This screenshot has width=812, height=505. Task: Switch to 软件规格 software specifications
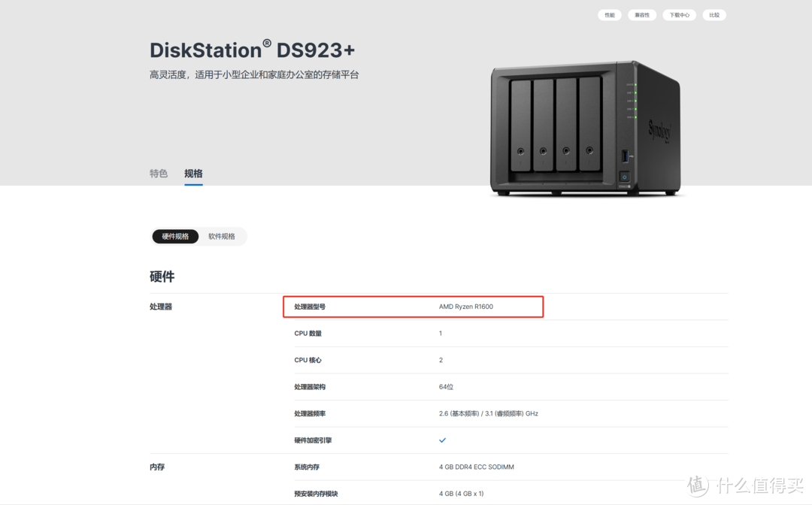tap(222, 236)
